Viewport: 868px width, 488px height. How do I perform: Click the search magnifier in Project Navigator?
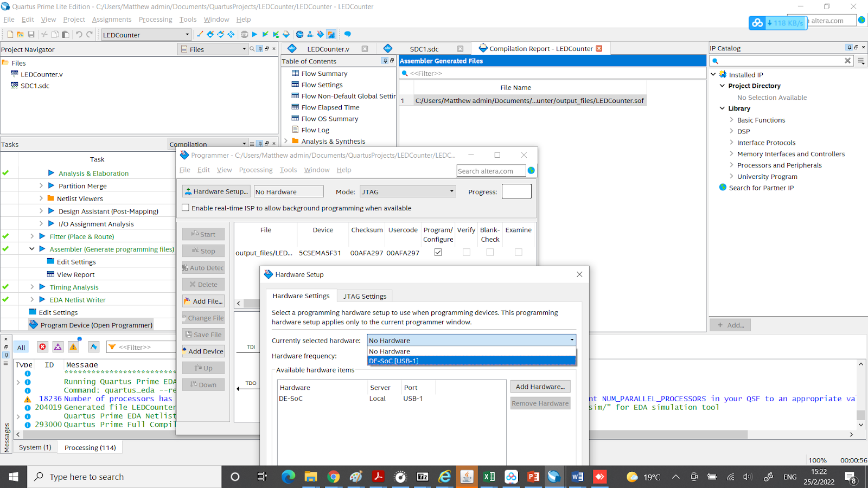[x=252, y=49]
